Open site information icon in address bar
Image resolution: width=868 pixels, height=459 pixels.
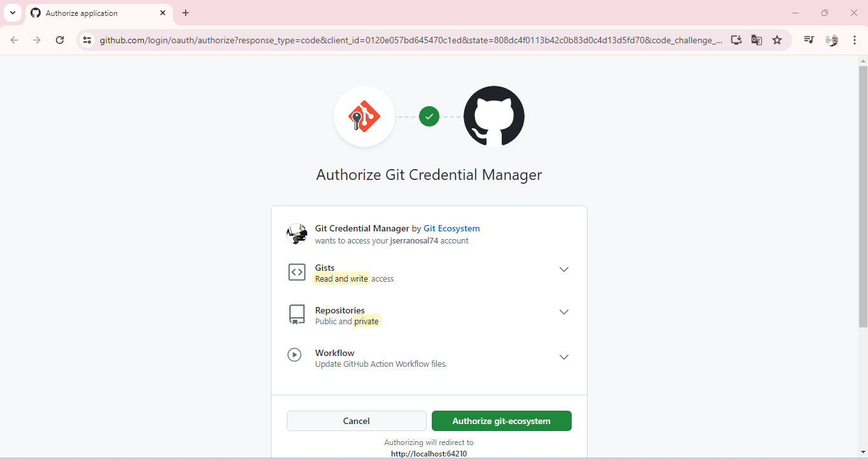pyautogui.click(x=87, y=40)
